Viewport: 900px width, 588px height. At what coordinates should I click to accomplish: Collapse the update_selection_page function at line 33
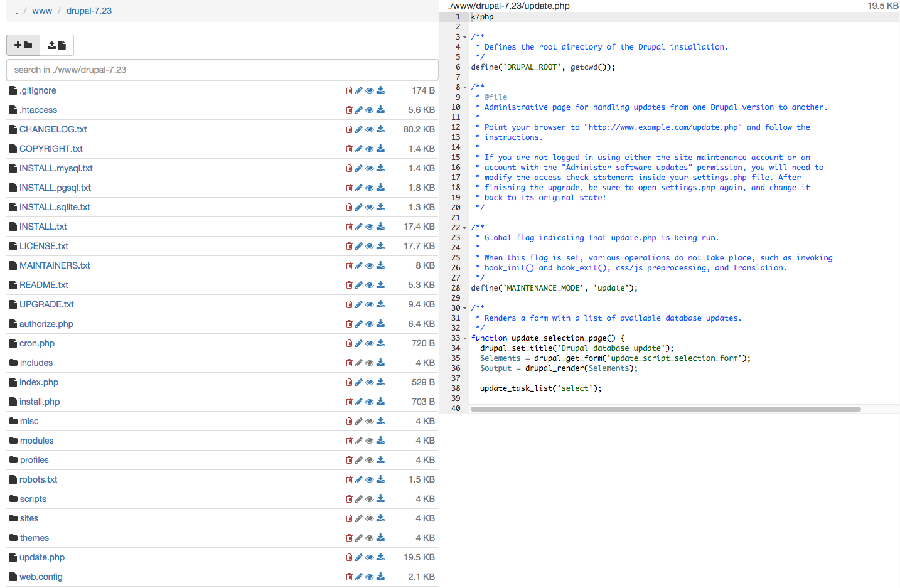(x=464, y=338)
